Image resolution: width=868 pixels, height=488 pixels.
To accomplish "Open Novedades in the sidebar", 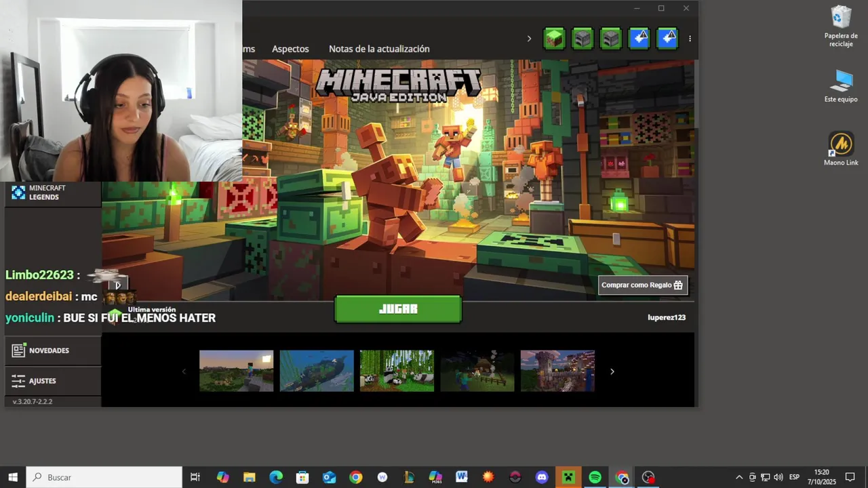I will tap(53, 350).
